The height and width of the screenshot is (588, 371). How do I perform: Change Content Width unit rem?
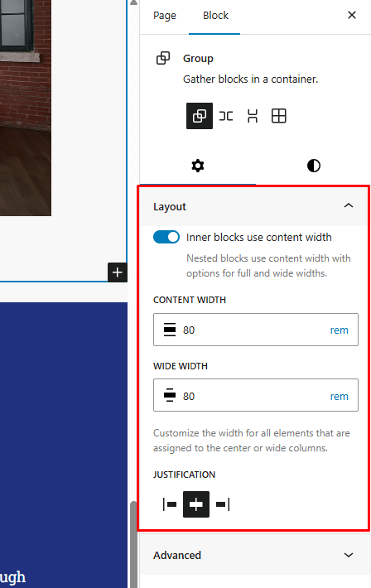coord(339,330)
